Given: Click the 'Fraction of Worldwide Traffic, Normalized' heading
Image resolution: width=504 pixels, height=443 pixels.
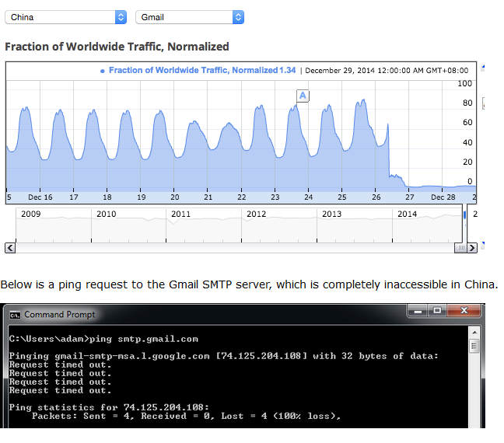Looking at the screenshot, I should 117,47.
